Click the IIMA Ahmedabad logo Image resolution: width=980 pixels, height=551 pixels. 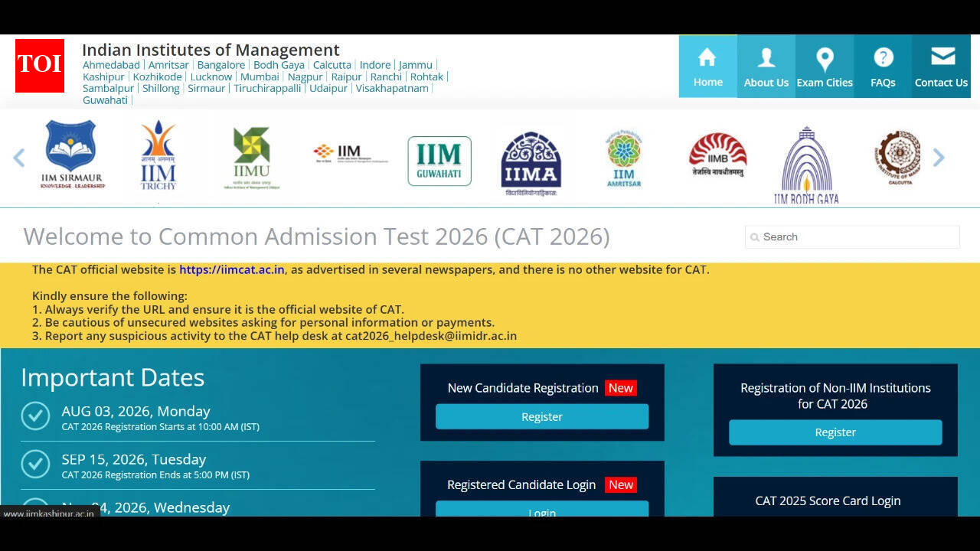[x=531, y=164]
